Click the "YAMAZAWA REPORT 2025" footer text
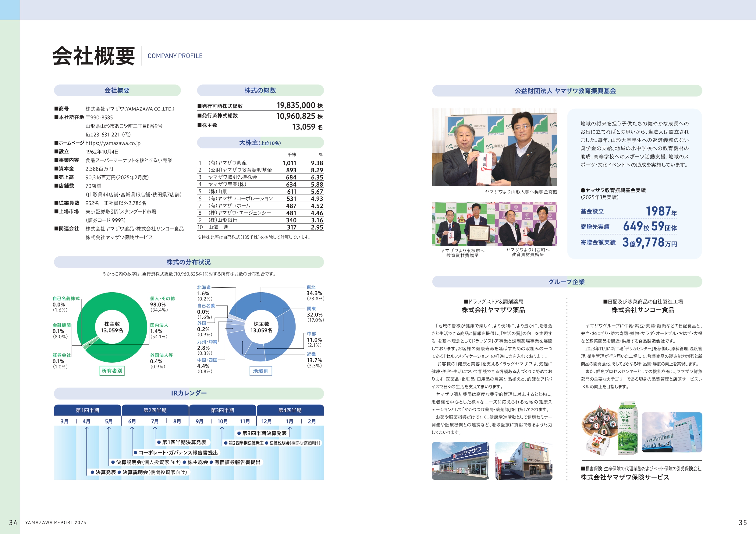 (56, 522)
